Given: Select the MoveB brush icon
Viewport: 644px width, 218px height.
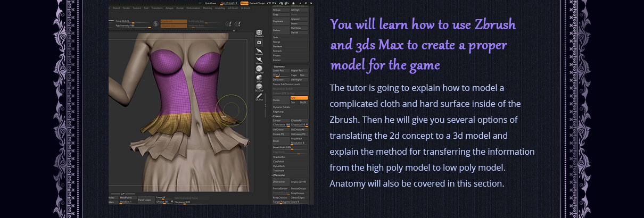Looking at the screenshot, I should pyautogui.click(x=259, y=51).
